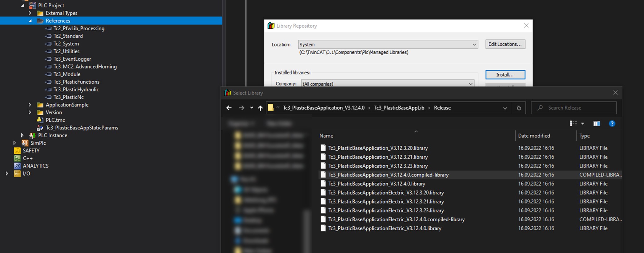Image resolution: width=644 pixels, height=253 pixels.
Task: Toggle the preview pane icon
Action: [x=597, y=124]
